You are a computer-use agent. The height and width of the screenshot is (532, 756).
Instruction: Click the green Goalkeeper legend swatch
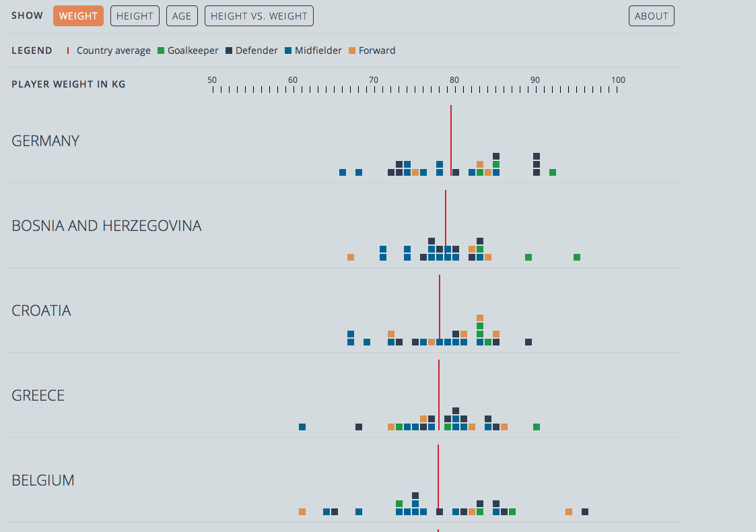click(161, 51)
